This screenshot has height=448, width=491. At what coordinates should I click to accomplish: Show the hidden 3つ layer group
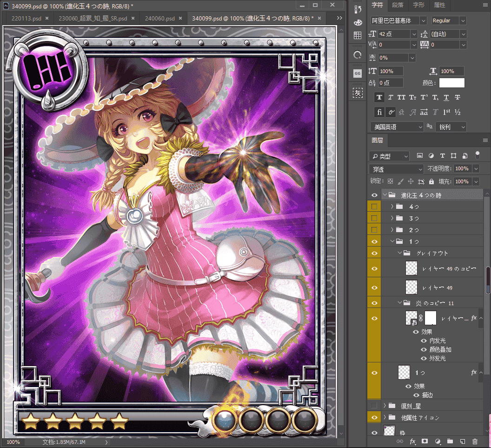point(374,218)
